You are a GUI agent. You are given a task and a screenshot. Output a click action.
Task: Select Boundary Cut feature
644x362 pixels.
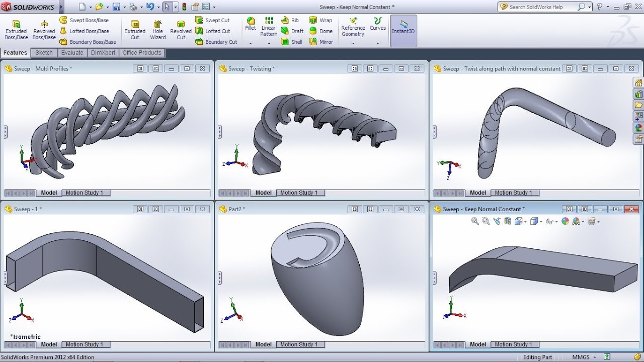[216, 42]
